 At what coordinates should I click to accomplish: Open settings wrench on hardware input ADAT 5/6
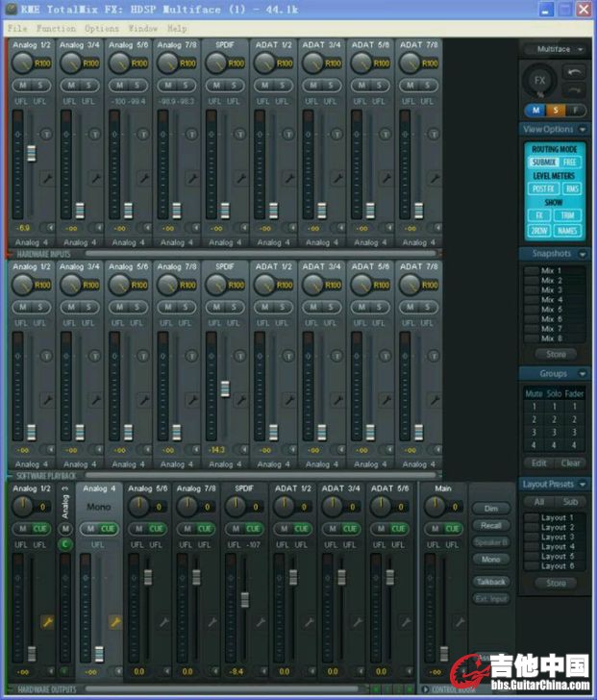386,179
